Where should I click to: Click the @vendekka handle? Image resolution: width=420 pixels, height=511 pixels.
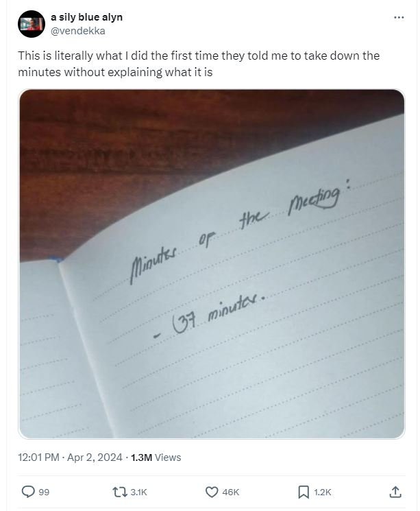(x=78, y=30)
